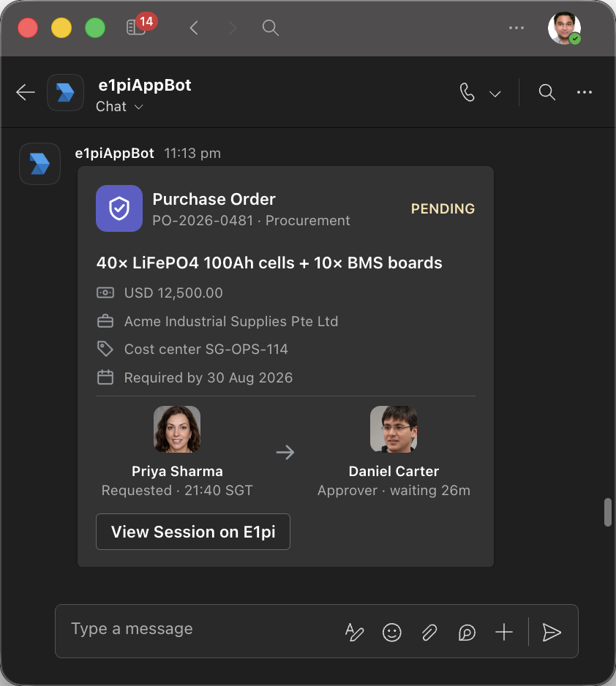Click the Priya Sharma name

coord(177,471)
